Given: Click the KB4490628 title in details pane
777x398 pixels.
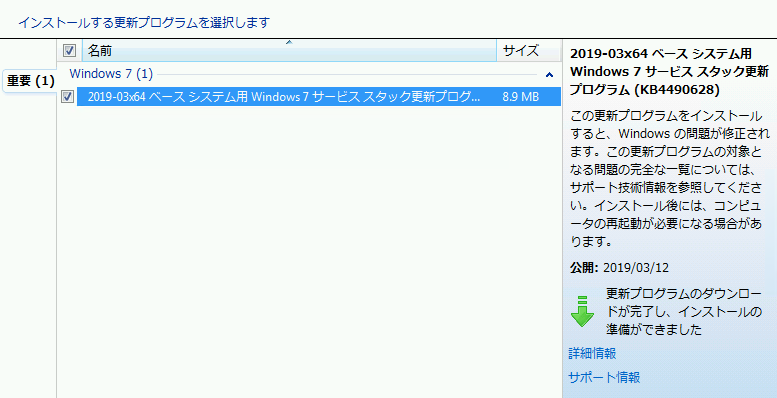Looking at the screenshot, I should click(x=669, y=72).
